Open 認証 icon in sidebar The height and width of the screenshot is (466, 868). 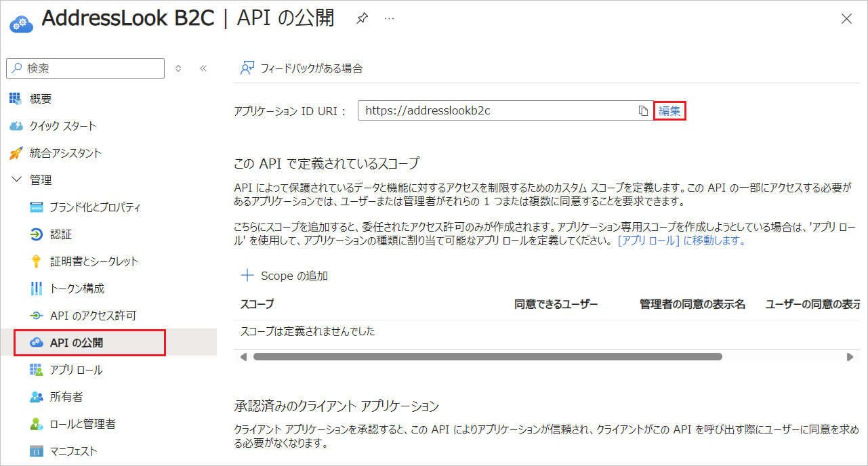[x=37, y=234]
